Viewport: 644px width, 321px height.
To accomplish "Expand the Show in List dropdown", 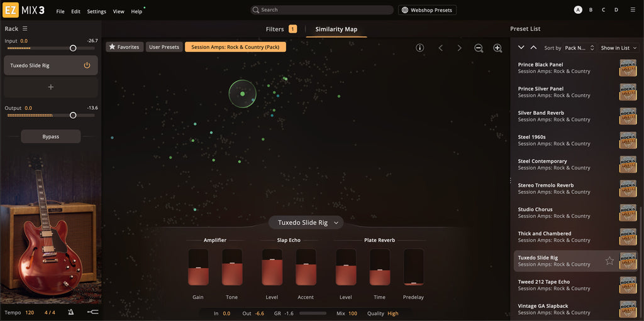I will (x=618, y=48).
